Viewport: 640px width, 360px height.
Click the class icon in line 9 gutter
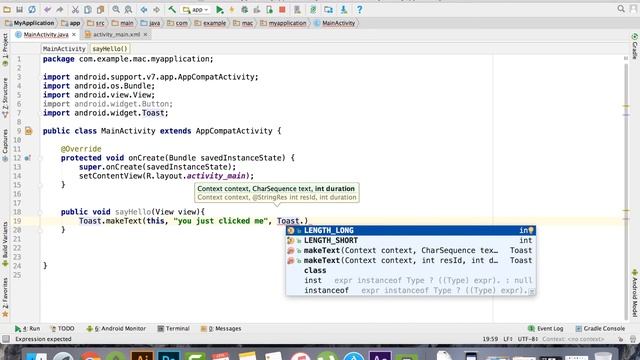pyautogui.click(x=28, y=131)
